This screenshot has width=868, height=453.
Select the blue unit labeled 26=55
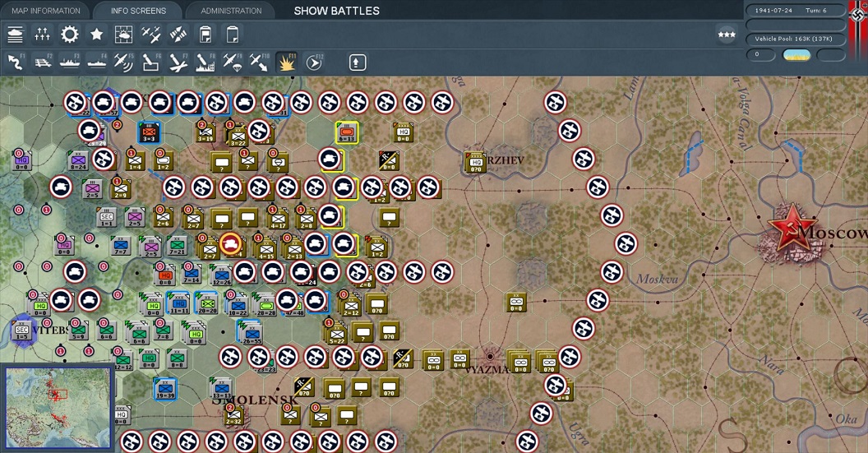coord(252,333)
